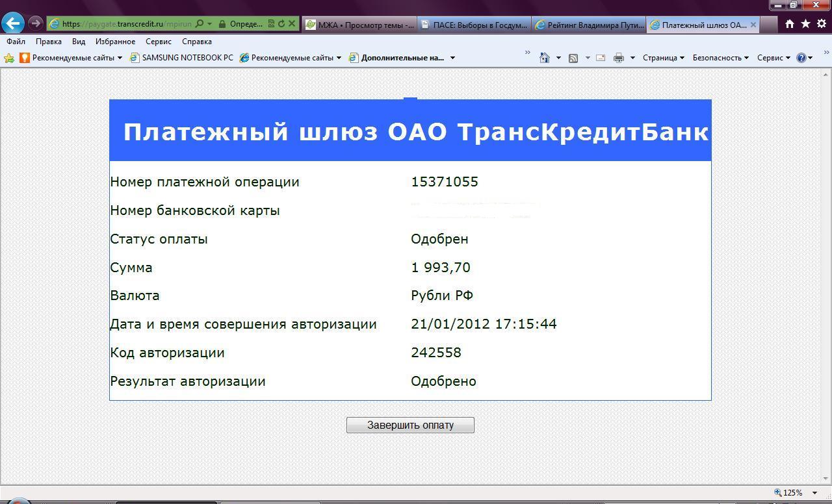Click the RSS feeds icon

(x=573, y=58)
